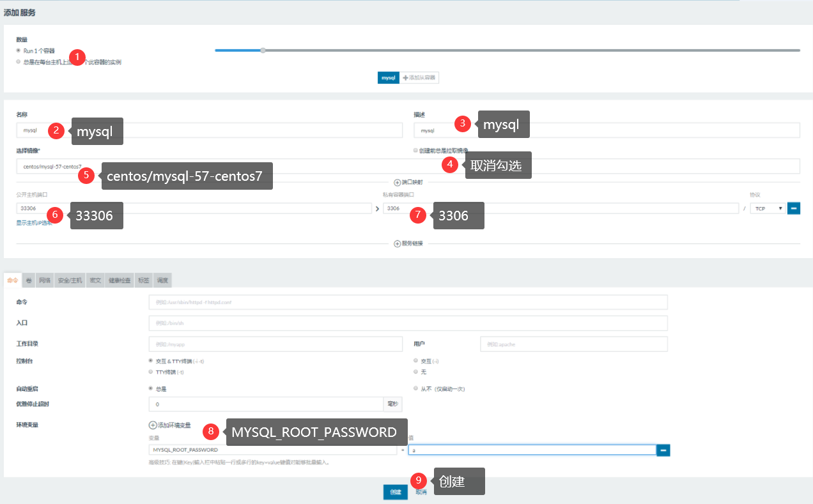Focus the 名称 name field containing mysql
Viewport: 813px width, 504px height.
point(210,130)
